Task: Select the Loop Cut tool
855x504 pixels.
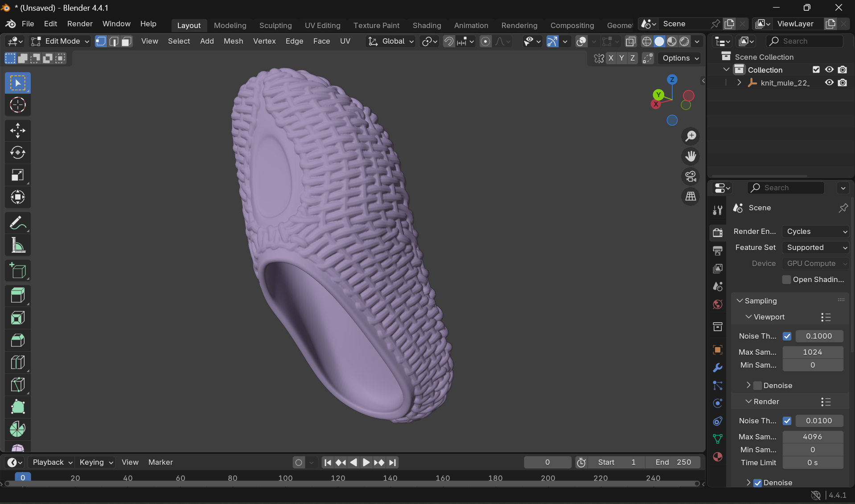Action: 17,362
